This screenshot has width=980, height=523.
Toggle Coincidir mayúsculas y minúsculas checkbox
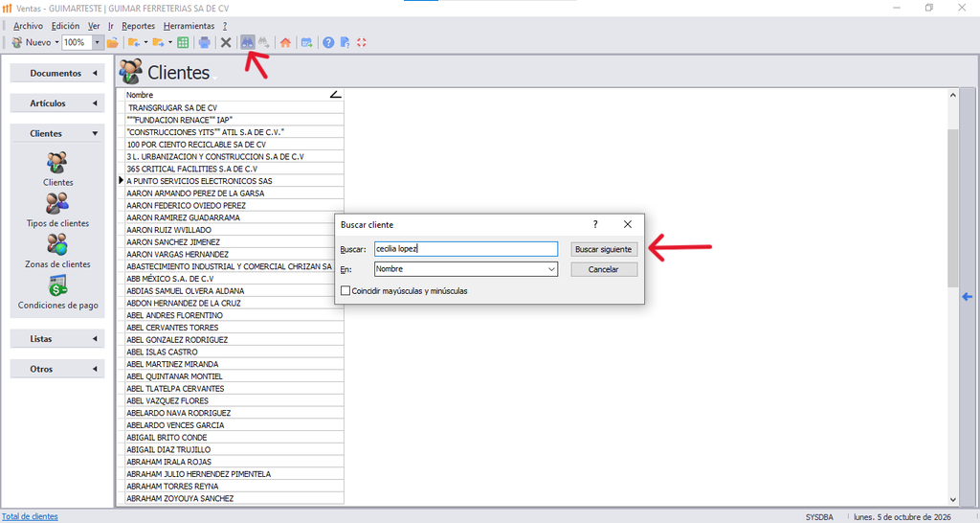[345, 291]
